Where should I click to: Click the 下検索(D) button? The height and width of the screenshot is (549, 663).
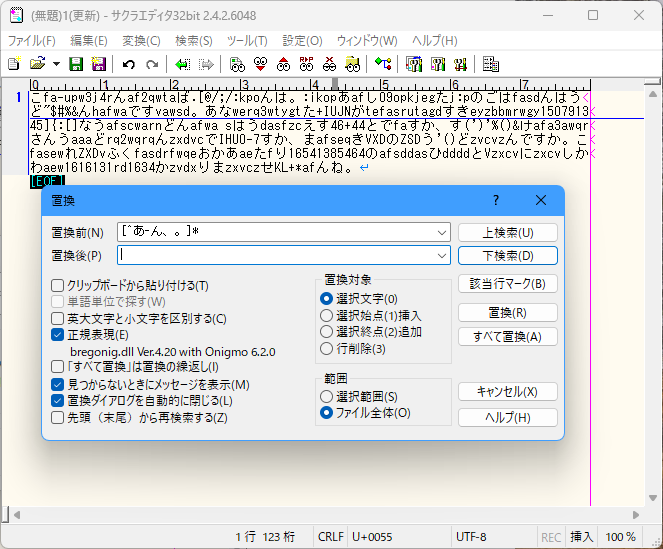tap(508, 256)
